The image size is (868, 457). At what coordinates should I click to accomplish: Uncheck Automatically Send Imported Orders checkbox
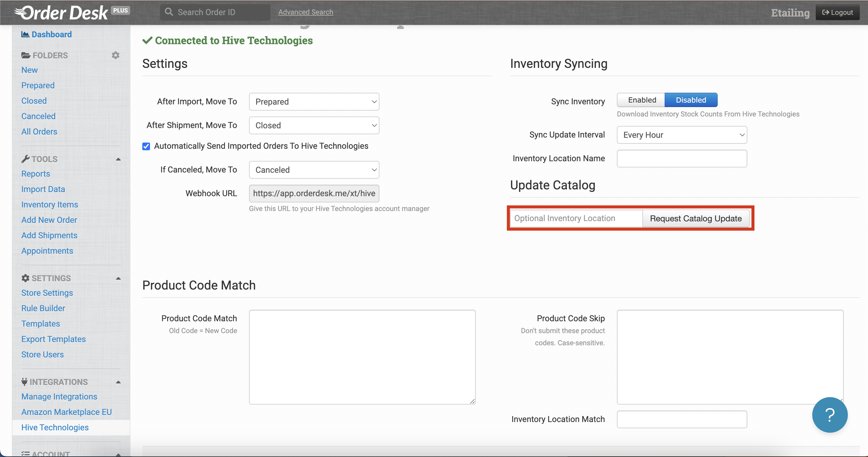146,146
